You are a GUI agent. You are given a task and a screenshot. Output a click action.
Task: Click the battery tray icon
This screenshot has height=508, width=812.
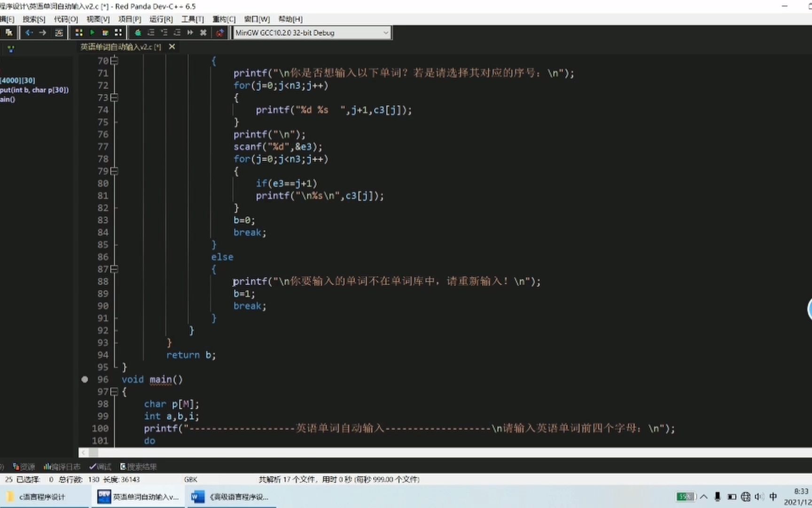[x=732, y=497]
